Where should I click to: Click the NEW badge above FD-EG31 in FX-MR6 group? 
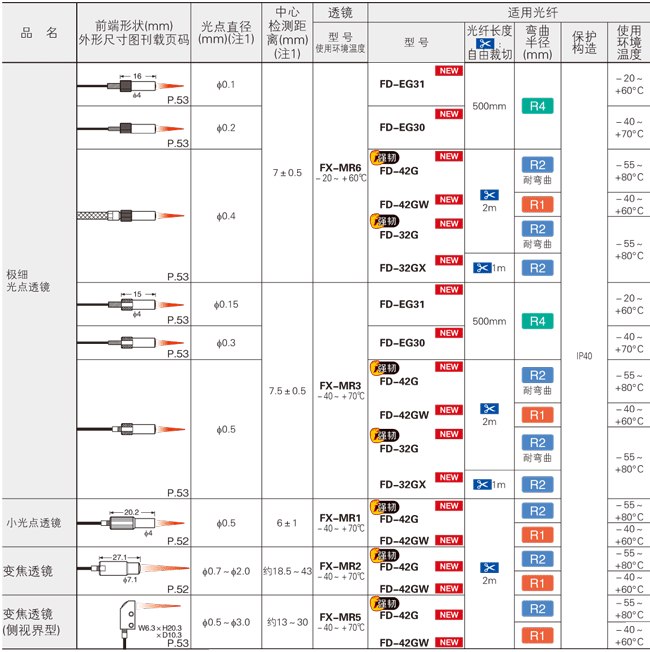pyautogui.click(x=449, y=71)
